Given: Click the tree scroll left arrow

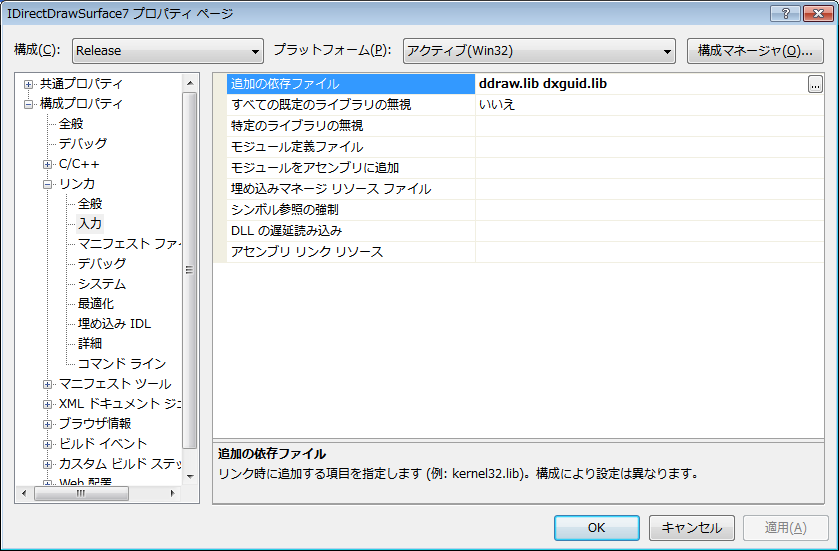Looking at the screenshot, I should pos(25,493).
